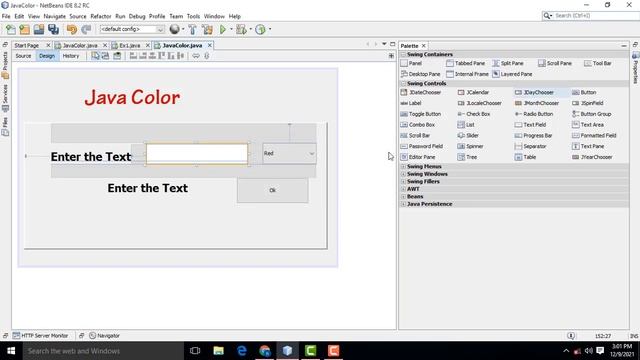Expand the Swing Fillers palette section
The image size is (640, 360).
coord(403,181)
